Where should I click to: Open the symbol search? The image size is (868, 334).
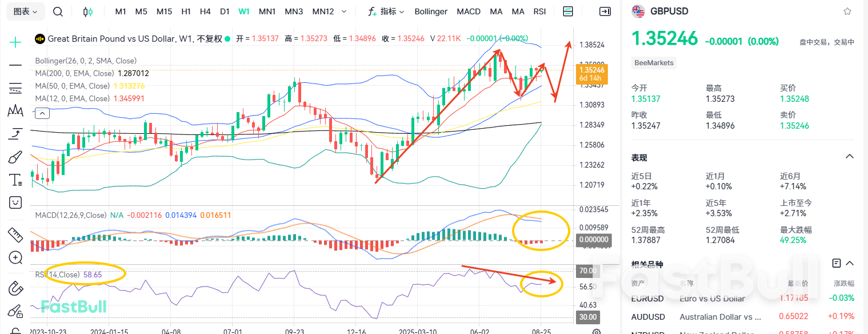click(x=57, y=11)
